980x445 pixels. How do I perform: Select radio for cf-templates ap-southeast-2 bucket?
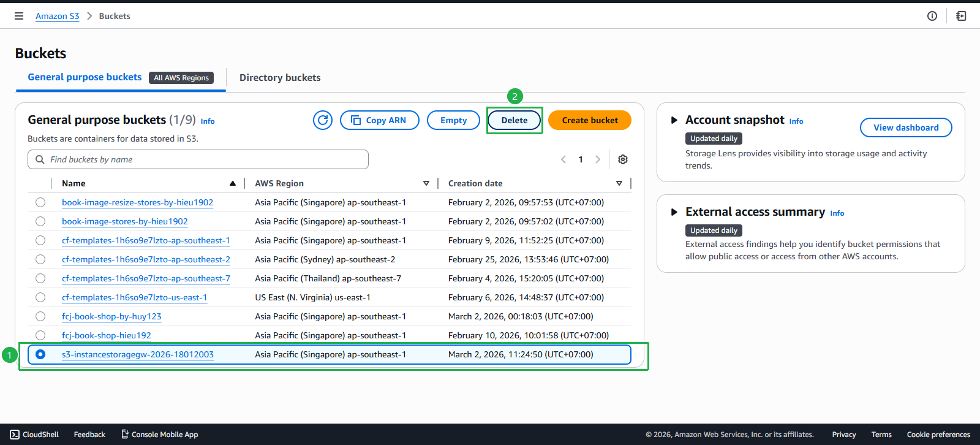pos(40,259)
